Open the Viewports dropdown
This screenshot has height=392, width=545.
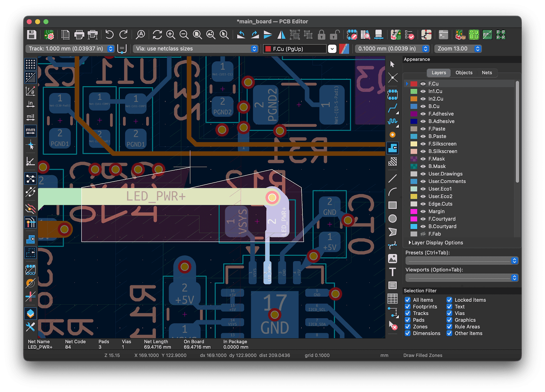point(462,278)
